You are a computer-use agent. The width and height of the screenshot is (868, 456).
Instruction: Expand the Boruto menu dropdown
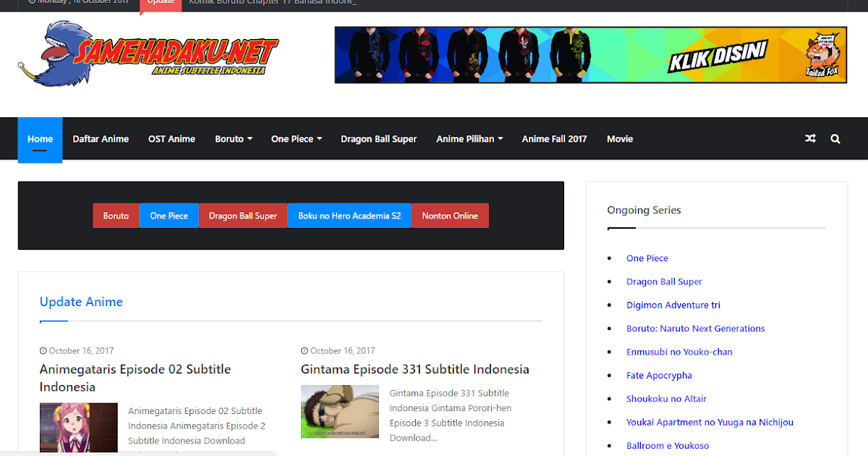[x=234, y=139]
